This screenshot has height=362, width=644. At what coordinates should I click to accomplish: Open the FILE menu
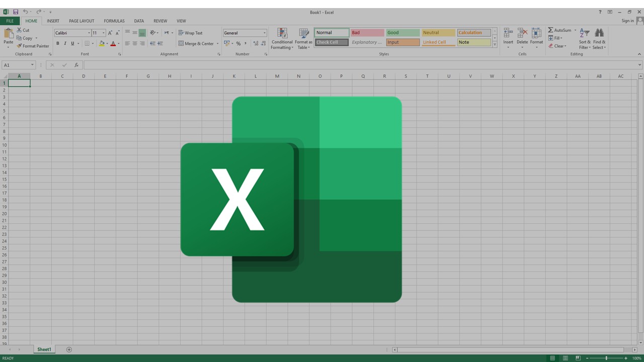coord(10,21)
